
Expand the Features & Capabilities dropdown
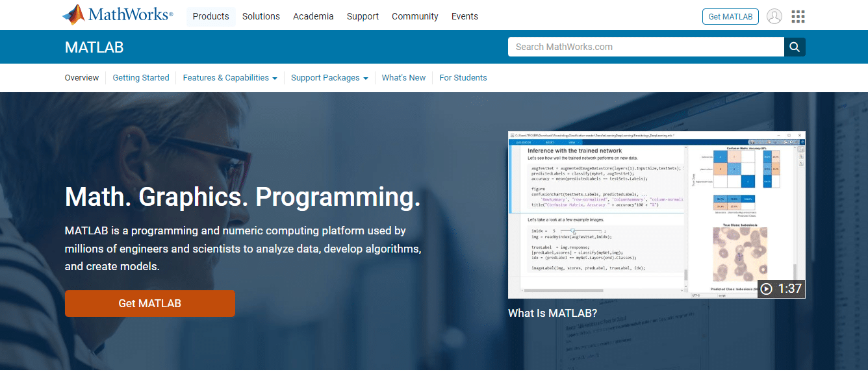(x=230, y=78)
